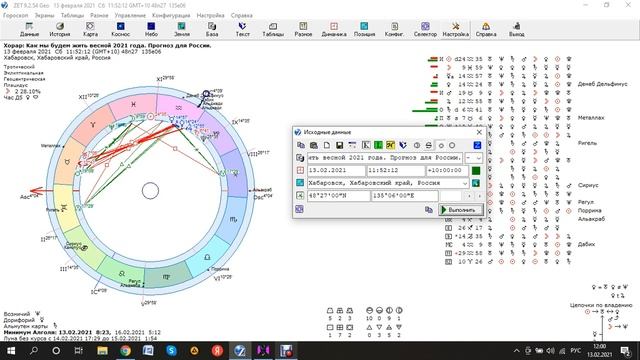The width and height of the screenshot is (640, 360).
Task: Click the globe icon left of location field
Action: [300, 183]
